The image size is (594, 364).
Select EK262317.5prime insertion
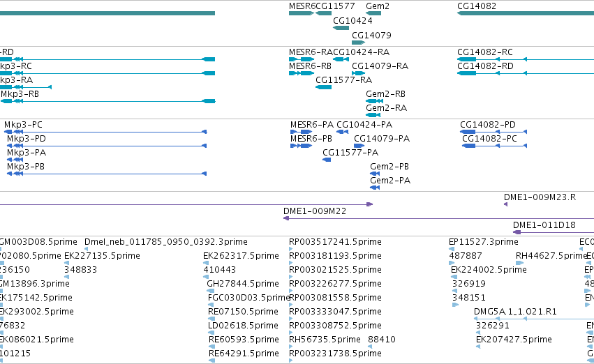point(205,263)
